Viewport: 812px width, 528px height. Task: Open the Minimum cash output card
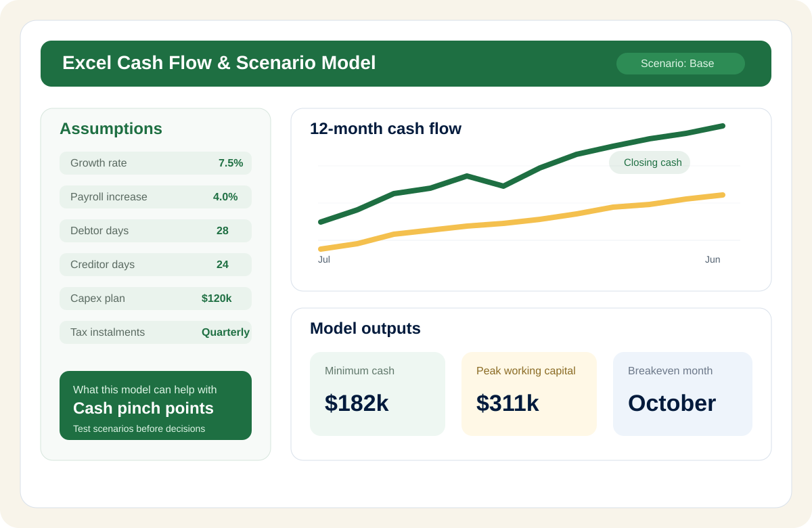pyautogui.click(x=378, y=394)
